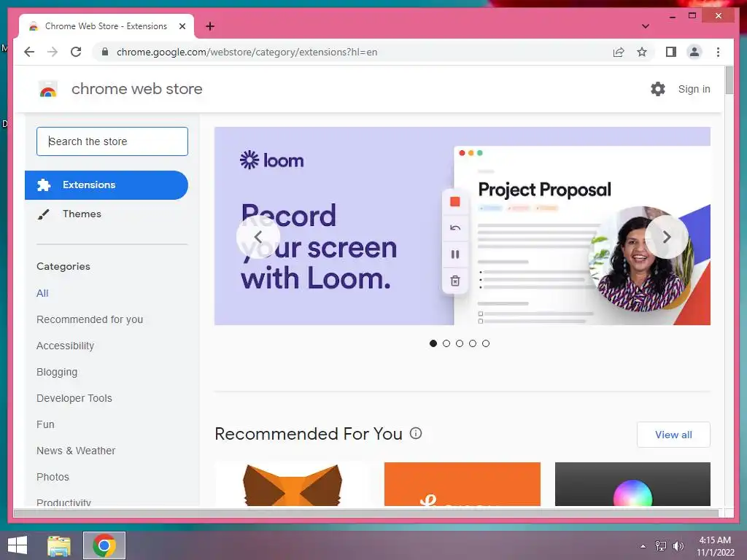Screen dimensions: 747x560
Task: Share this page icon in address bar
Action: point(619,52)
